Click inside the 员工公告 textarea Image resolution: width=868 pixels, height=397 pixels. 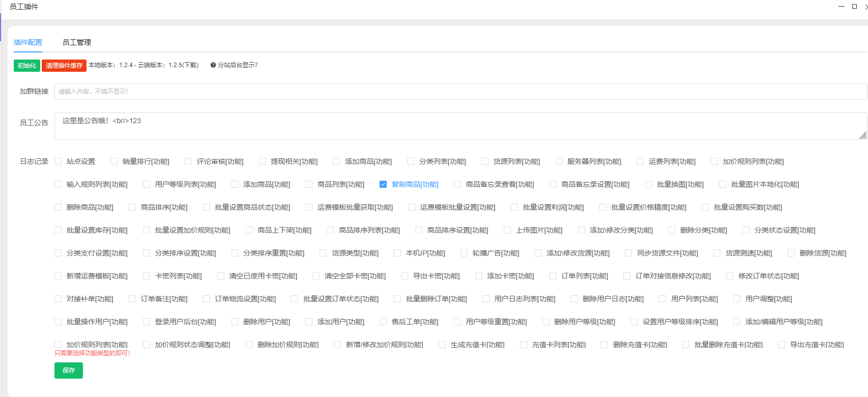(x=460, y=126)
